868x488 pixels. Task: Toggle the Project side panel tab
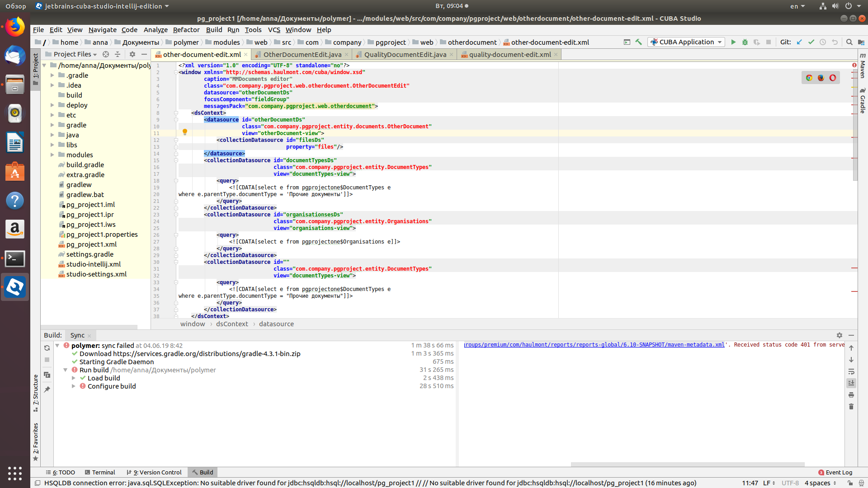pos(36,66)
